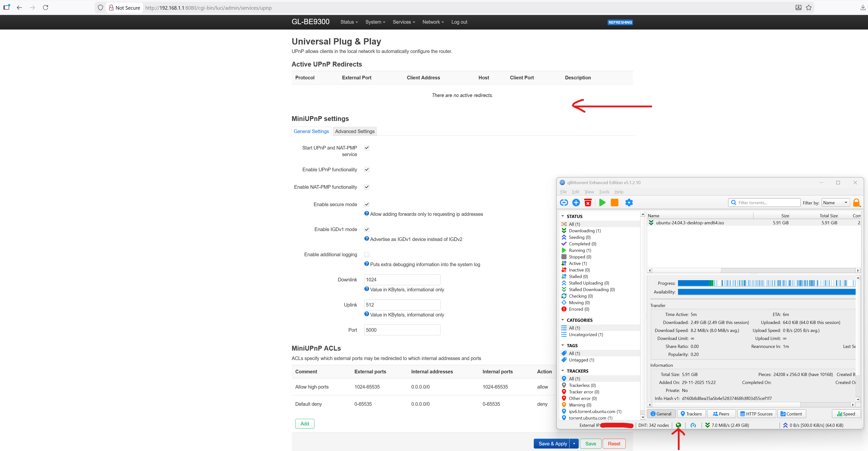Uncheck Enable secure mode checkbox

point(367,204)
